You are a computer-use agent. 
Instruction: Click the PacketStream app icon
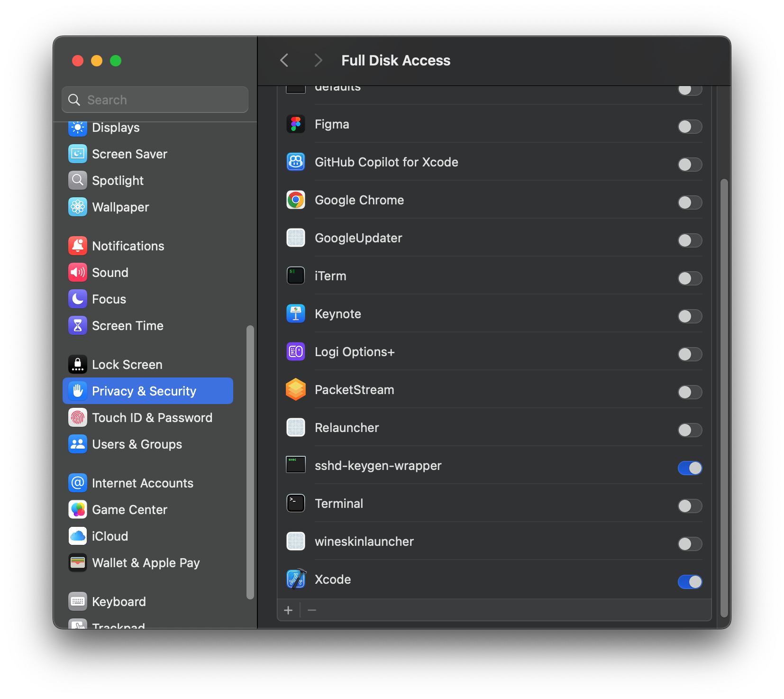pos(296,390)
